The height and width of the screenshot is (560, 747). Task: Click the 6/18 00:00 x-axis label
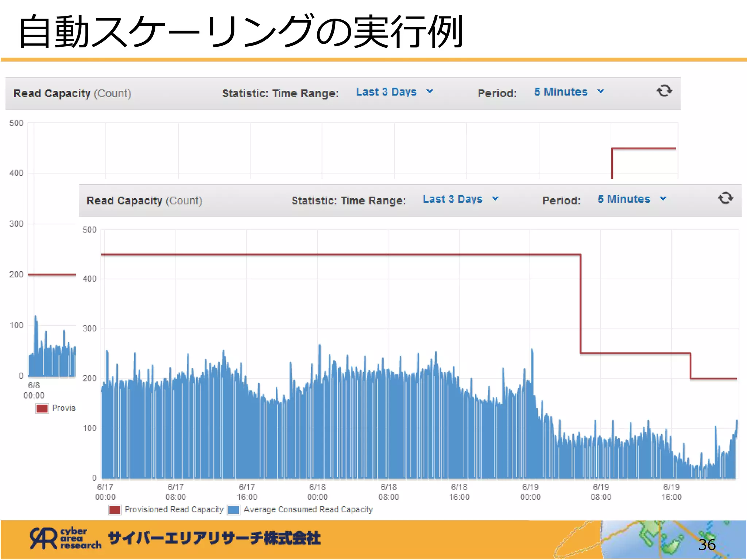coord(317,492)
